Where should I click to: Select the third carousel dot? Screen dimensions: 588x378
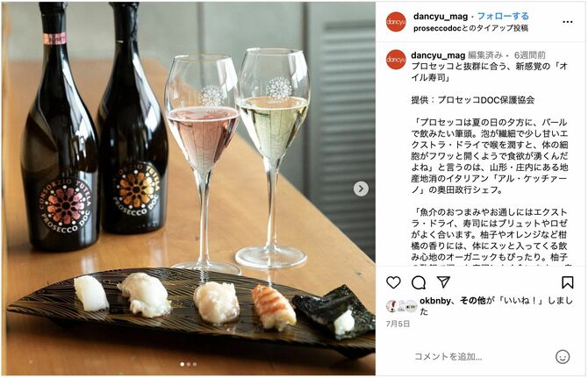(x=195, y=364)
